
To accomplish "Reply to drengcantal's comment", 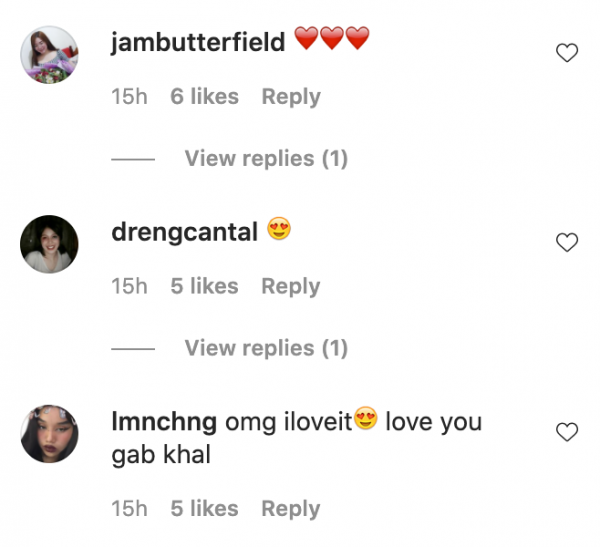I will click(291, 286).
